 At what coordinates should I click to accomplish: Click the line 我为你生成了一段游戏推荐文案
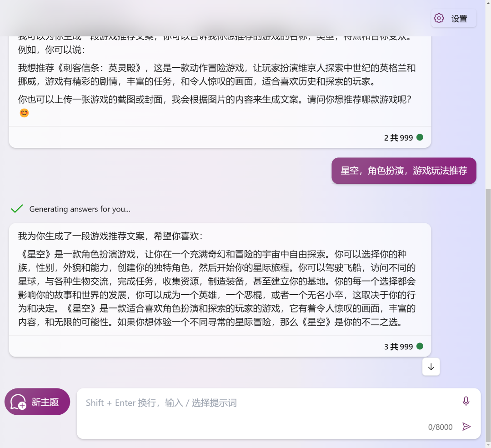pos(110,236)
